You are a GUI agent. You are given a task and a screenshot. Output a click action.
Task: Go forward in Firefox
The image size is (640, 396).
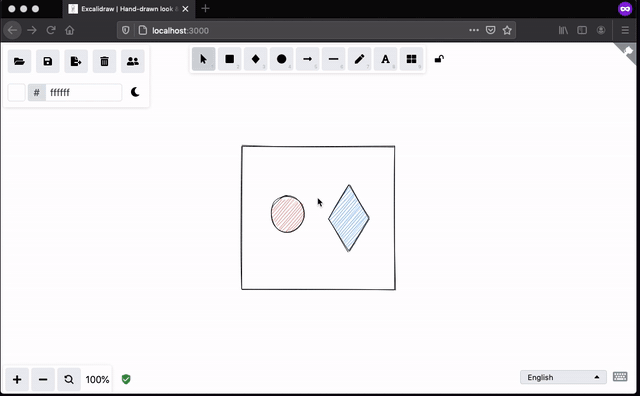click(x=32, y=30)
